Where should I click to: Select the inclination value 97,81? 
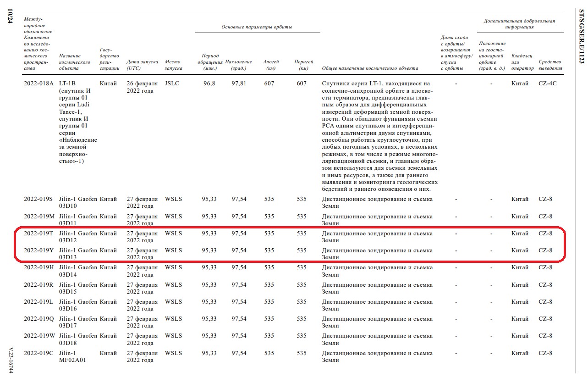click(x=239, y=83)
